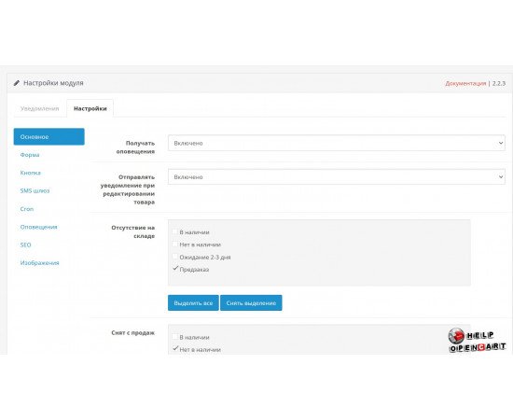Image resolution: width=513 pixels, height=420 pixels.
Task: Click the version number 2.2.3
Action: pos(499,83)
